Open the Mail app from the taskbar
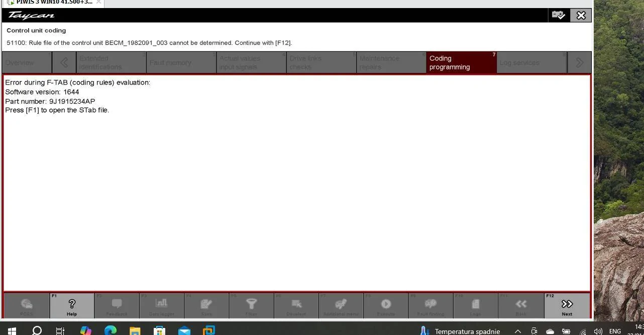 click(184, 331)
